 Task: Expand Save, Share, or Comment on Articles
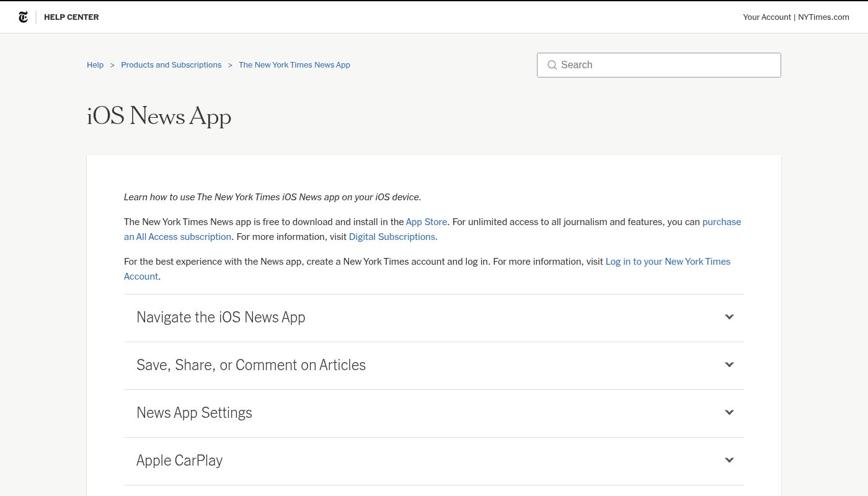pyautogui.click(x=251, y=365)
